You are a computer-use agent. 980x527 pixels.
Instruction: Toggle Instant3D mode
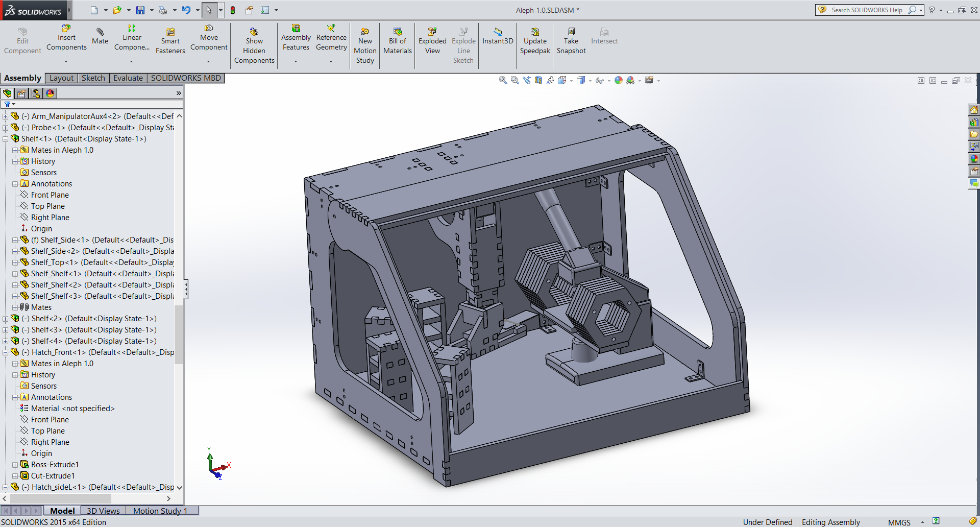coord(498,36)
